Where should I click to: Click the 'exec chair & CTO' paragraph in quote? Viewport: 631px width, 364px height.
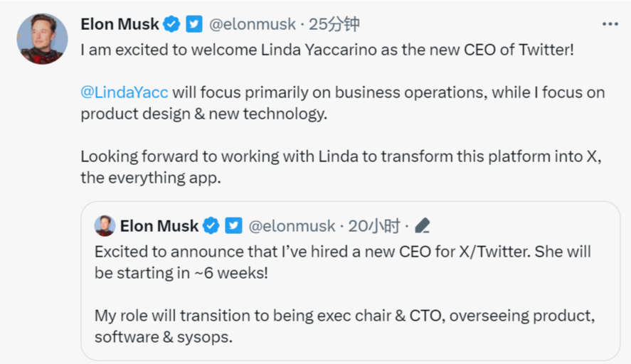341,326
